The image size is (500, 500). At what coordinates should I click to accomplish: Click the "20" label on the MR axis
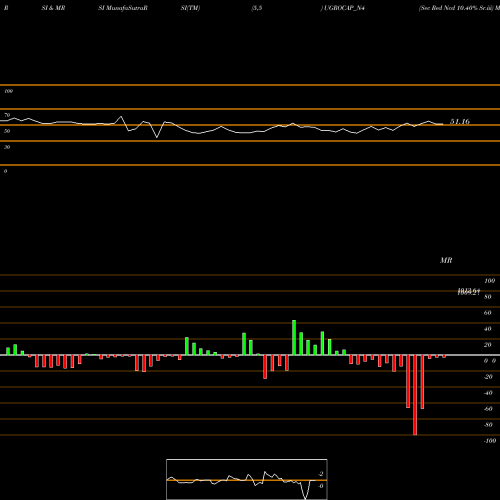(488, 345)
